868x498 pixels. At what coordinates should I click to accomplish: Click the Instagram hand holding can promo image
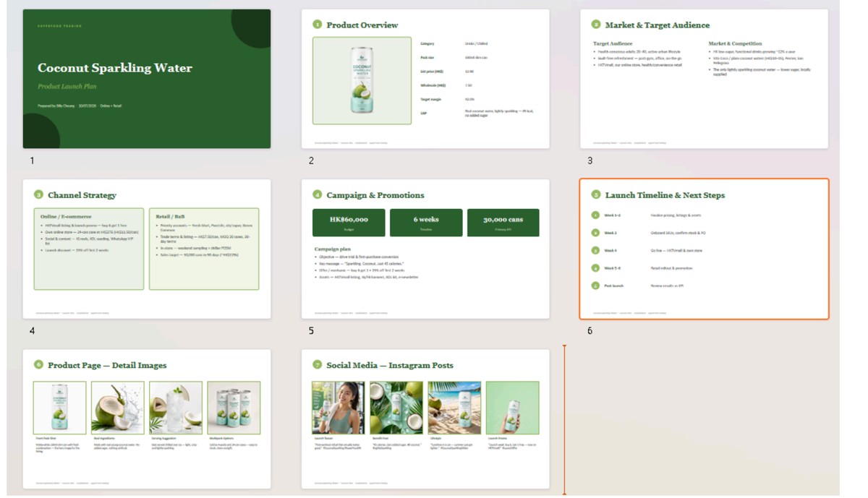click(x=512, y=408)
